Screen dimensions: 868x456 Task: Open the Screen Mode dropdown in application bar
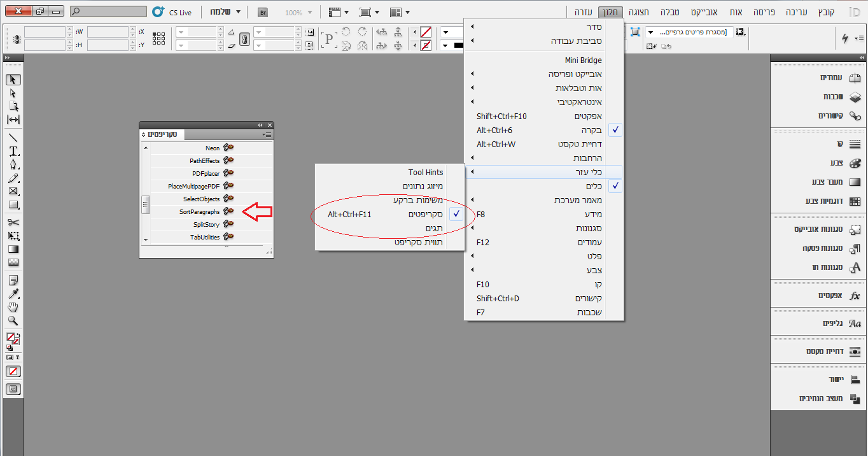point(369,12)
